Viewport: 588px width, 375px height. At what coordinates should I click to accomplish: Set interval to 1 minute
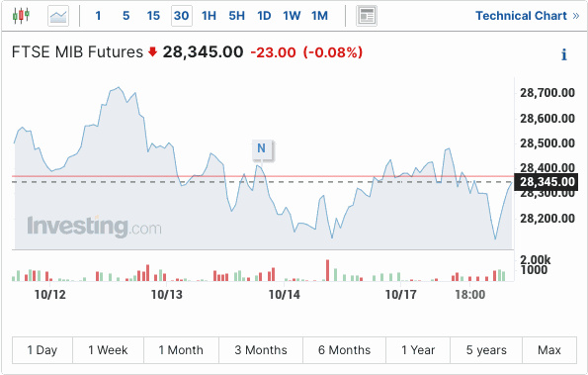[98, 16]
